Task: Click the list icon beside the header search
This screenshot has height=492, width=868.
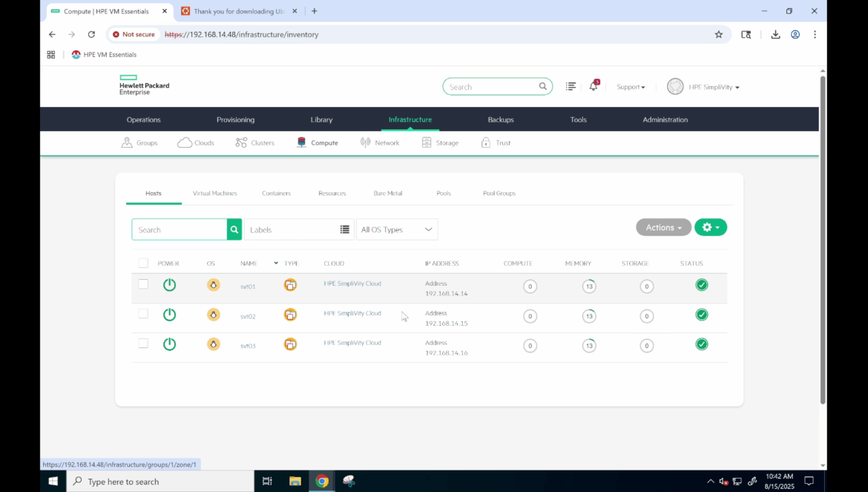Action: (x=571, y=87)
